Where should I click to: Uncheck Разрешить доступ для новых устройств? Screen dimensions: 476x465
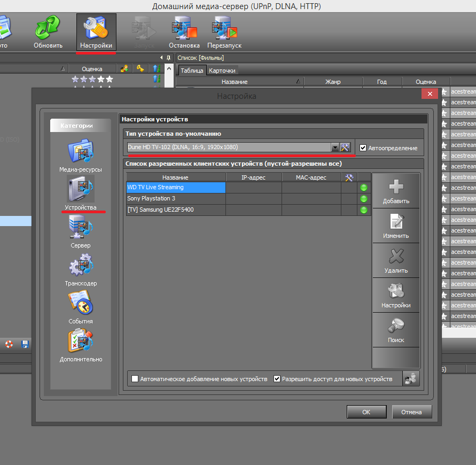pos(277,379)
